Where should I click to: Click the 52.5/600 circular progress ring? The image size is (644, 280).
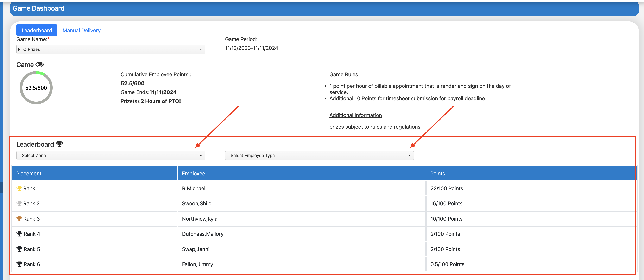point(36,88)
